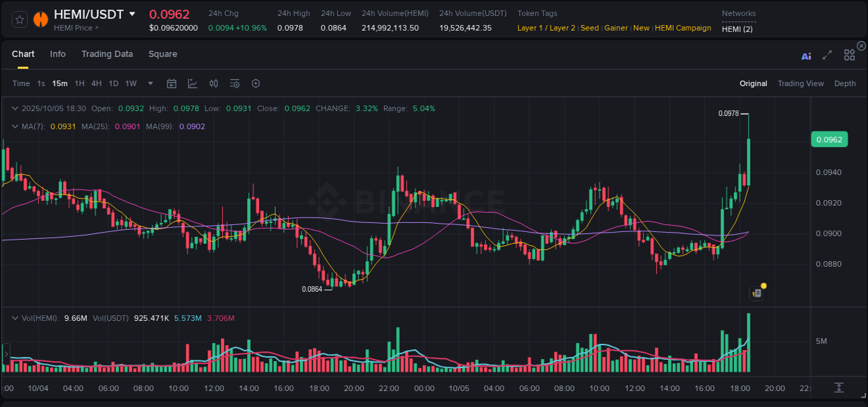This screenshot has height=407, width=868.
Task: Click the small panel icon near the chart
Action: tap(756, 292)
